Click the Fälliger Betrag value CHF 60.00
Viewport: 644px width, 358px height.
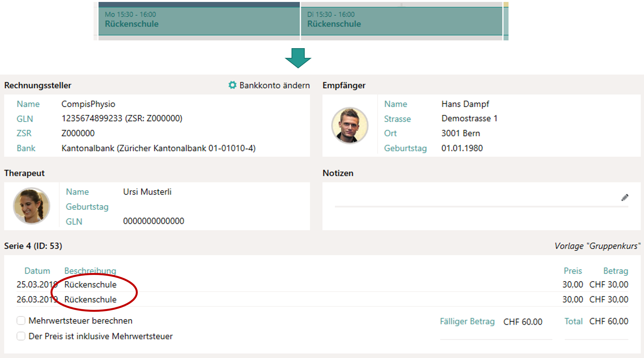[x=523, y=322]
